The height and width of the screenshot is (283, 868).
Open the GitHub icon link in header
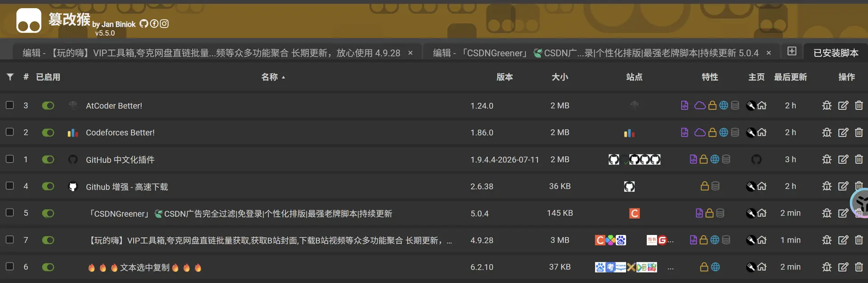tap(144, 24)
